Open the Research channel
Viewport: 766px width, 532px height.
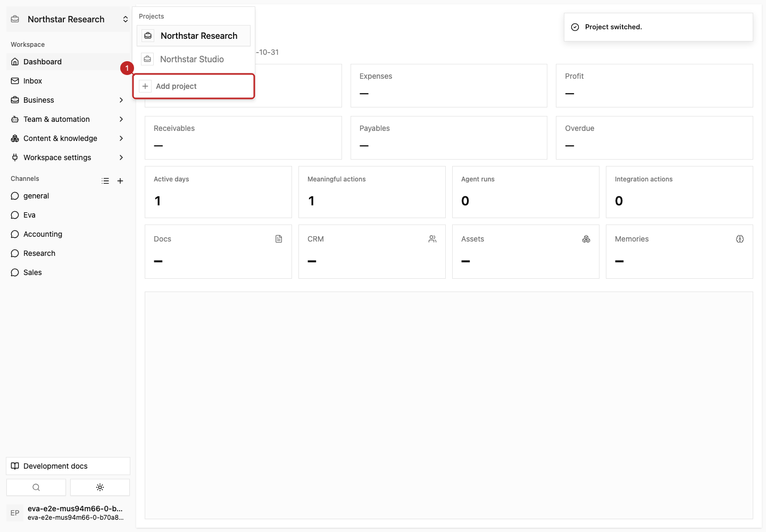click(x=68, y=253)
